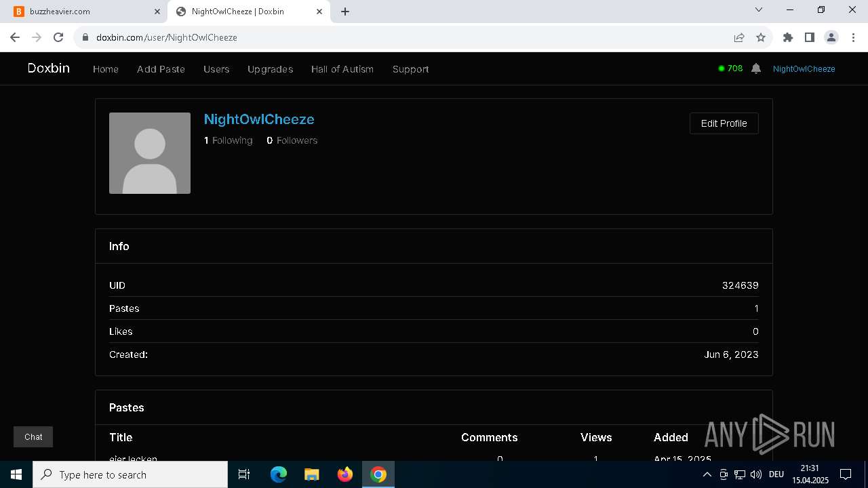Open Task View on the taskbar
Screen dimensions: 868x488
point(244,474)
